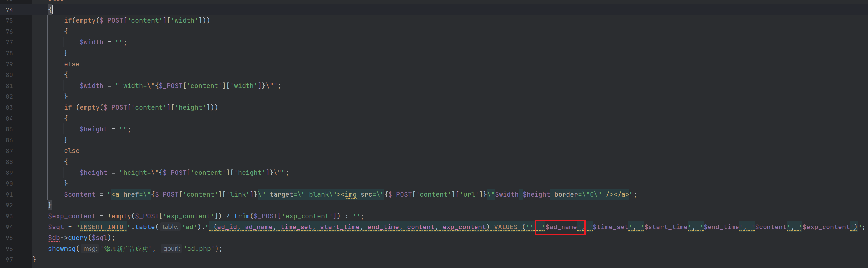Click the 'table:' parameter hint
Screen dimensions: 868x268
pyautogui.click(x=170, y=227)
